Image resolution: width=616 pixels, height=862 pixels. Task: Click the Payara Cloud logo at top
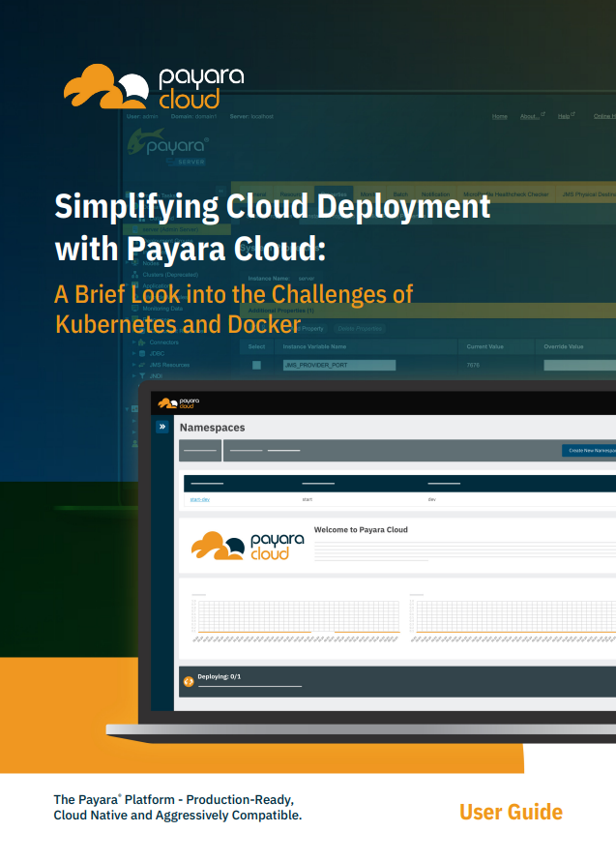(154, 87)
